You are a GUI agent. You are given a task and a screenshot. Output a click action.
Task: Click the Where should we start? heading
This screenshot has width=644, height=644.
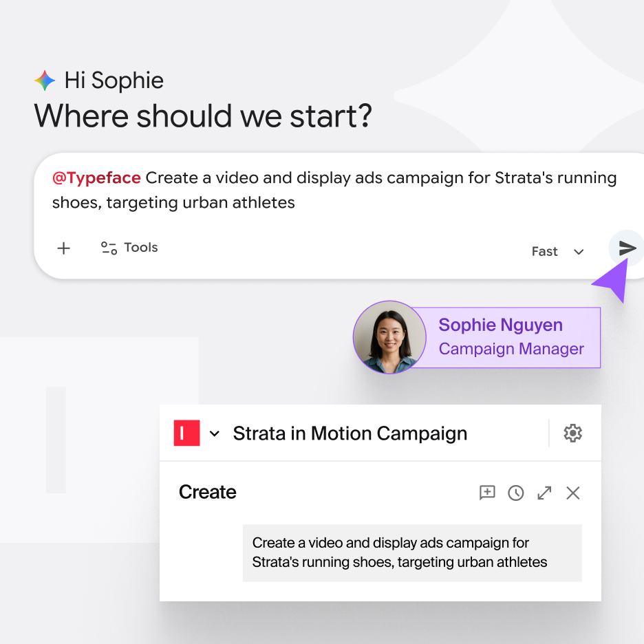[x=203, y=116]
